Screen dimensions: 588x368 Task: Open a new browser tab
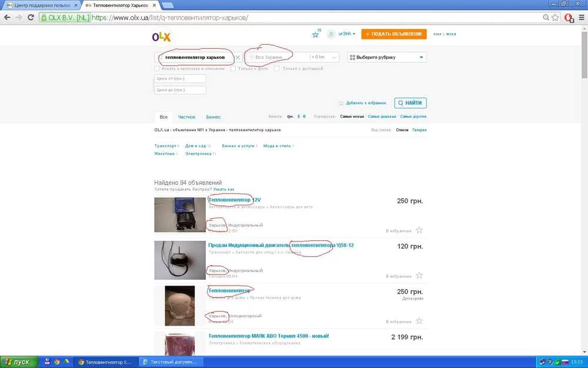167,6
